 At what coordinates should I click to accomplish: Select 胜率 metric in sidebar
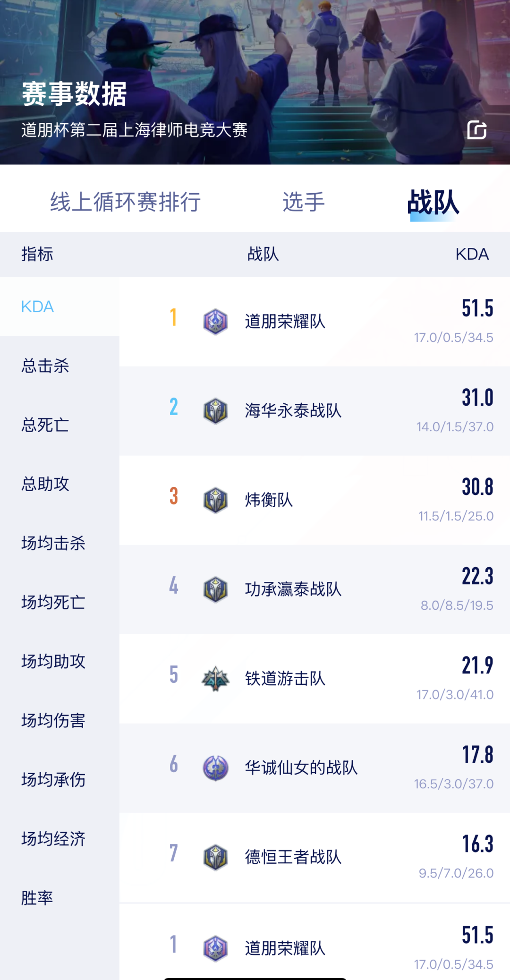coord(37,898)
